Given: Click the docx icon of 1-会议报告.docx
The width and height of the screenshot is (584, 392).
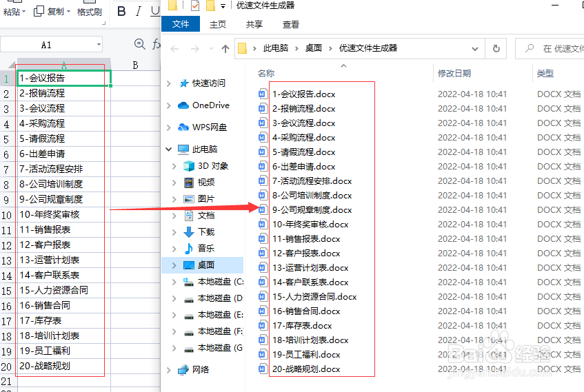Looking at the screenshot, I should tap(263, 94).
